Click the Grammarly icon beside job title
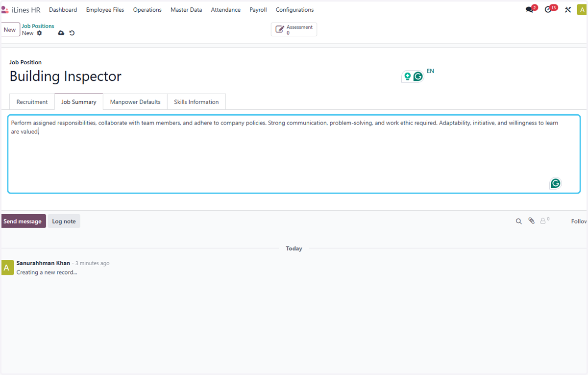Image resolution: width=588 pixels, height=375 pixels. click(418, 76)
